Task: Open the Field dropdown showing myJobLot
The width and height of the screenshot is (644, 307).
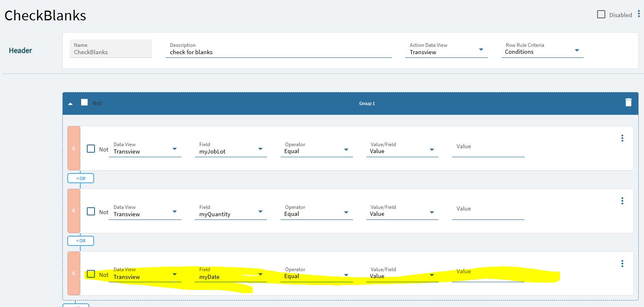Action: [231, 149]
